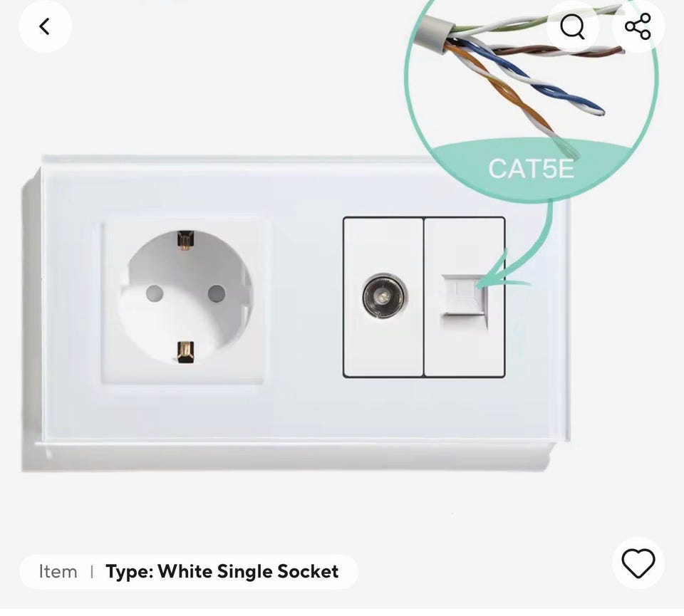684x616 pixels.
Task: Click the right pin hole of socket
Action: pyautogui.click(x=217, y=294)
